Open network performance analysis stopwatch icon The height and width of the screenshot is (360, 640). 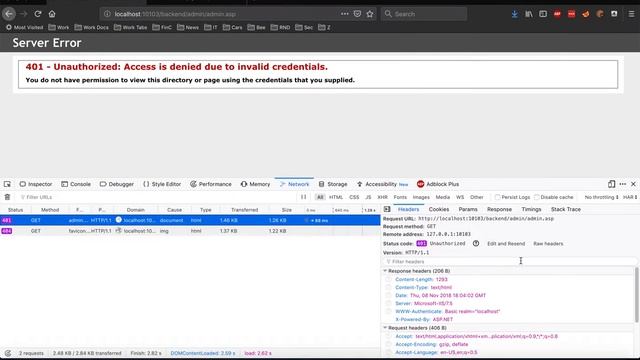8,353
